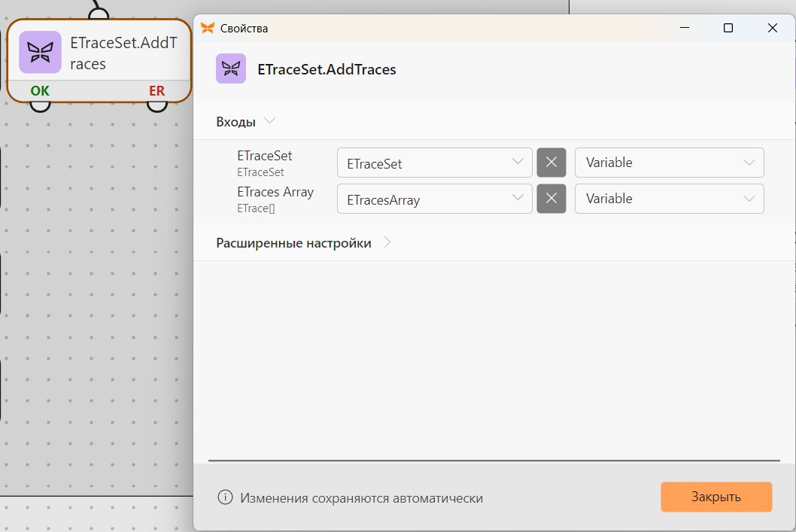This screenshot has width=796, height=532.
Task: Collapse the Входы section
Action: [269, 121]
